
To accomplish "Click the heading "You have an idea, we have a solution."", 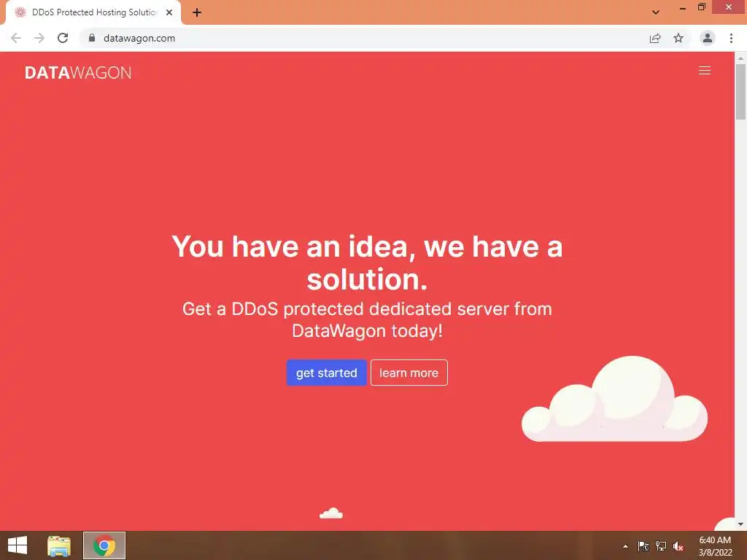I will tap(367, 262).
